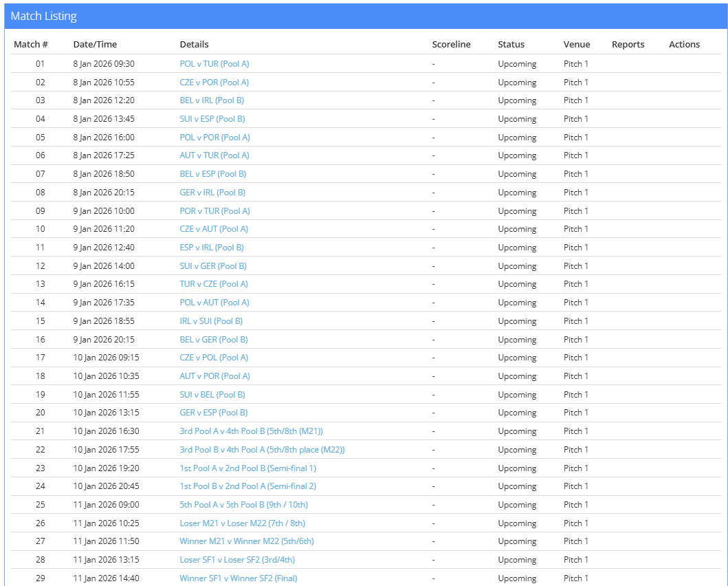The height and width of the screenshot is (586, 728).
Task: Open ESP v IRL (Pool B) match
Action: pyautogui.click(x=212, y=248)
